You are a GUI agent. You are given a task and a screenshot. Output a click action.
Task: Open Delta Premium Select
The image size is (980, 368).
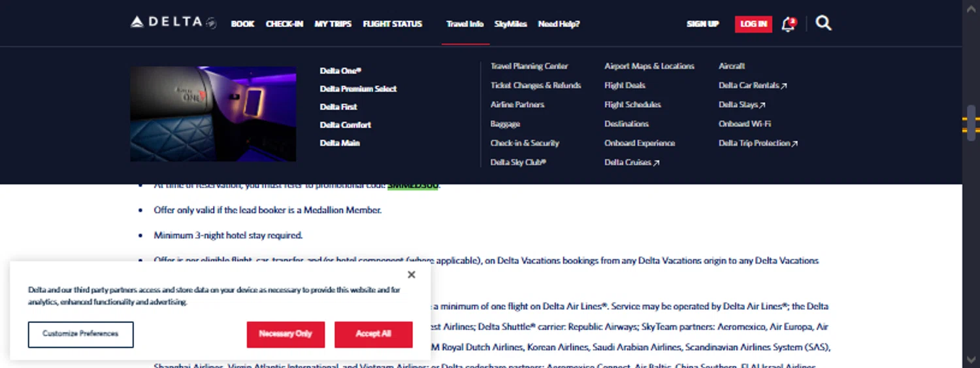pos(358,88)
